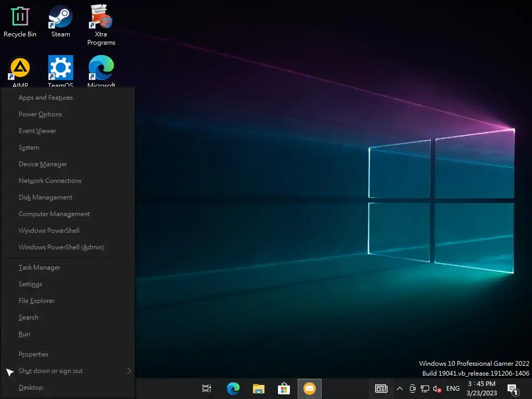Launch the AIMP desktop shortcut
The width and height of the screenshot is (532, 399).
coord(20,71)
